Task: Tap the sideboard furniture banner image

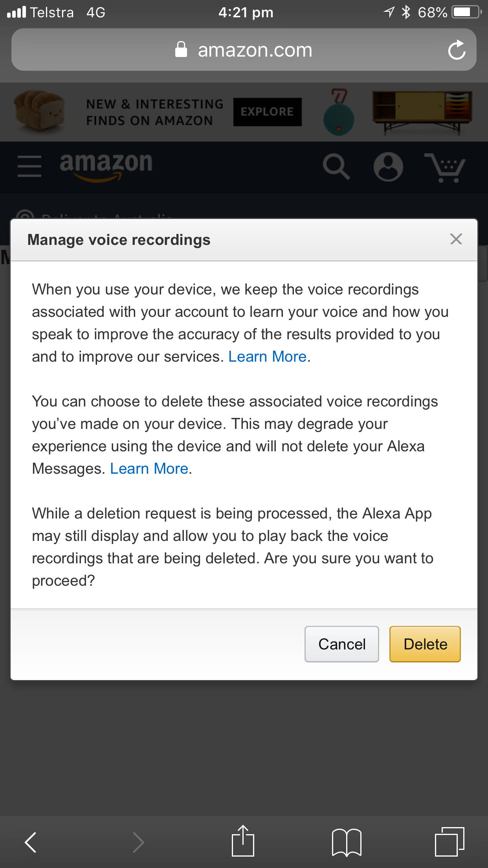Action: click(422, 112)
